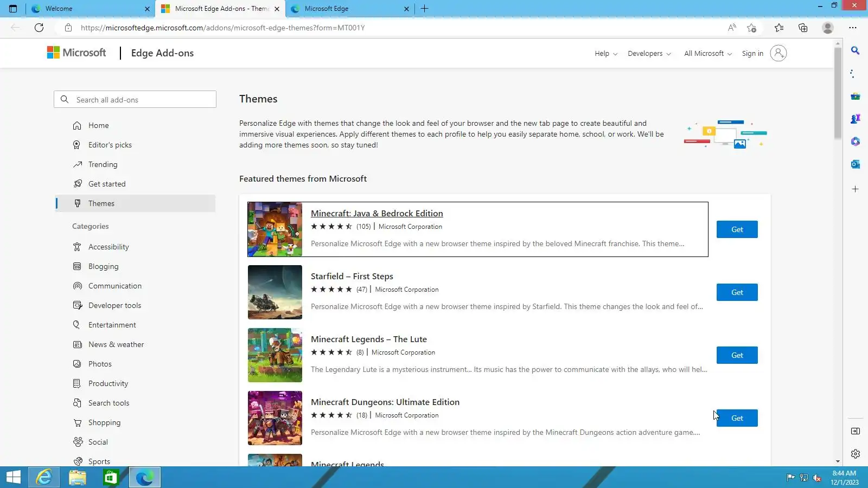Launch Internet Explorer from the taskbar
868x488 pixels.
(x=44, y=477)
